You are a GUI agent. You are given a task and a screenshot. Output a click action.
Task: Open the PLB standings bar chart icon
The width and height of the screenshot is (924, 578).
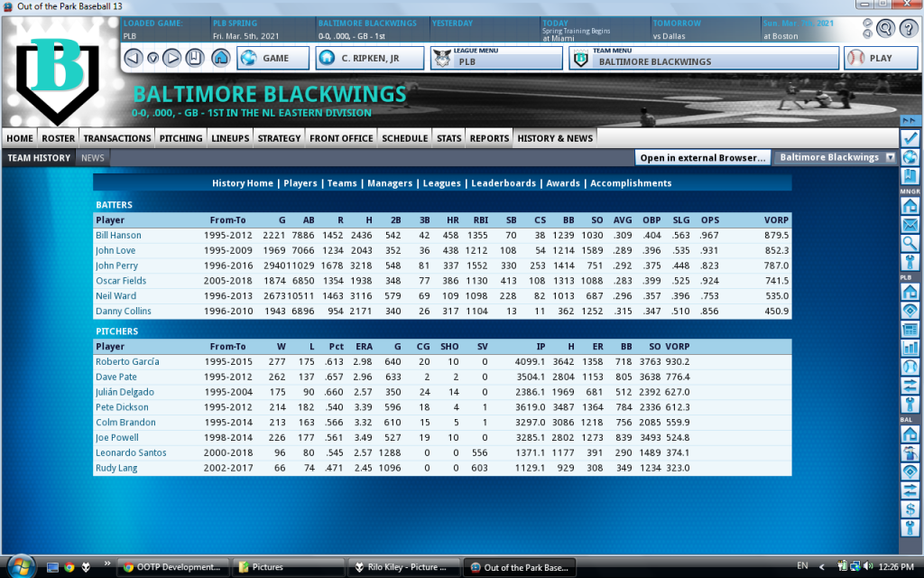click(910, 348)
